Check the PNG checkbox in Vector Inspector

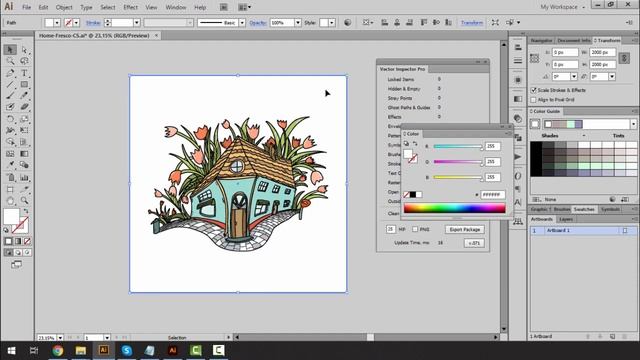point(415,229)
